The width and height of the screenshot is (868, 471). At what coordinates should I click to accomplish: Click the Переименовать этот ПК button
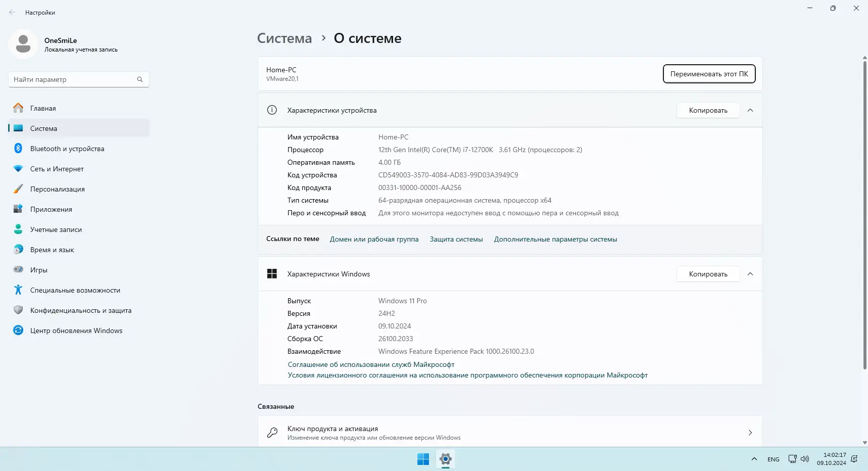[x=709, y=73]
